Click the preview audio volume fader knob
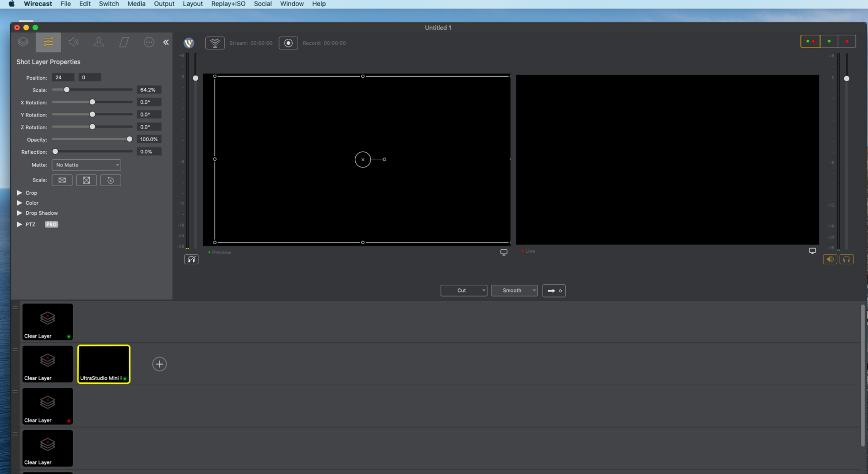Image resolution: width=868 pixels, height=474 pixels. tap(196, 78)
